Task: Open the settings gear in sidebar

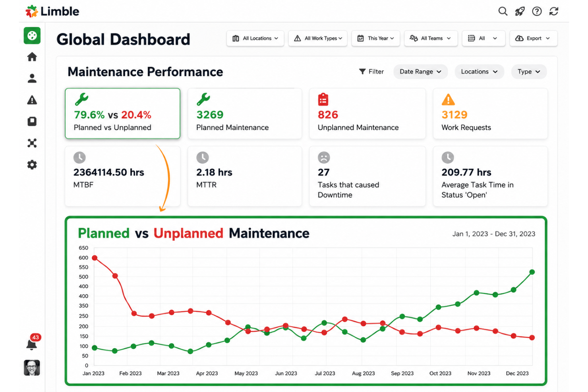Action: pos(32,164)
